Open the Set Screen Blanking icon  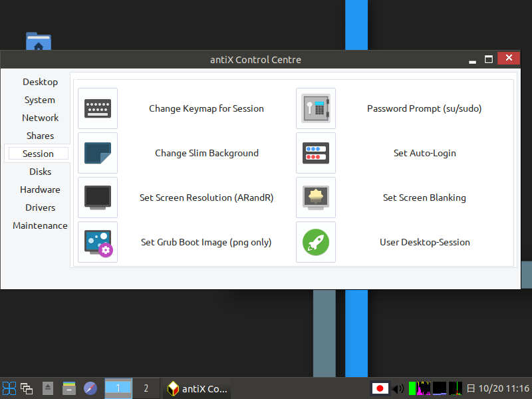pos(316,198)
